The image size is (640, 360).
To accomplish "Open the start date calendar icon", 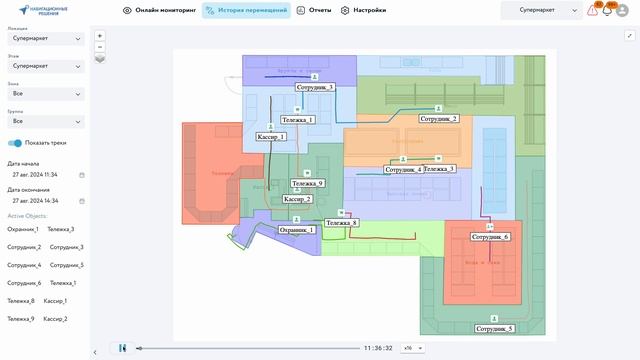I will (82, 175).
